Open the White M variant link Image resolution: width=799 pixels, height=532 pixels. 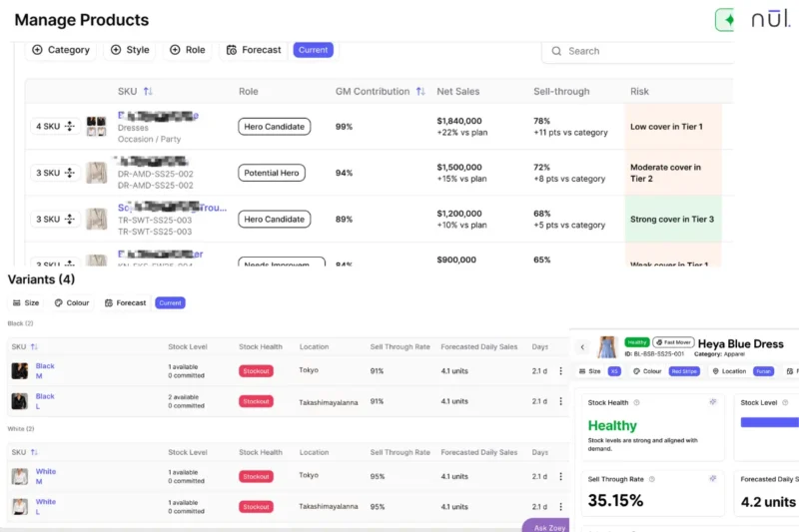[45, 476]
